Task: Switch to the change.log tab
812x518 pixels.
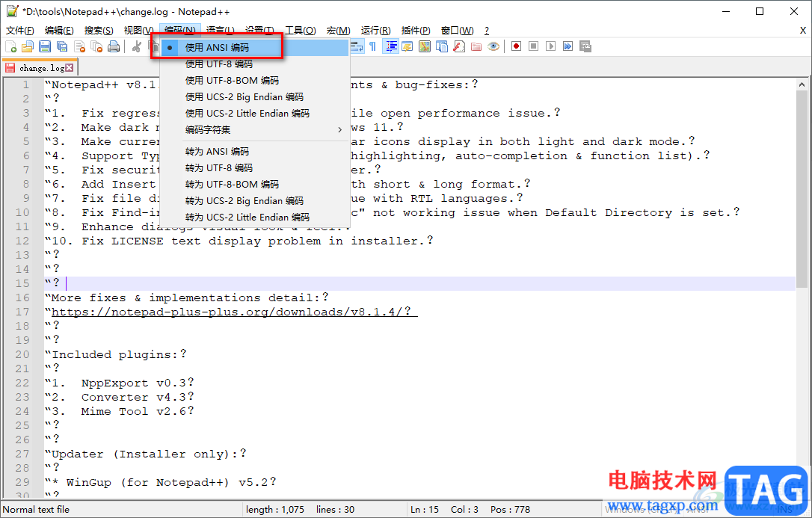Action: click(x=41, y=68)
